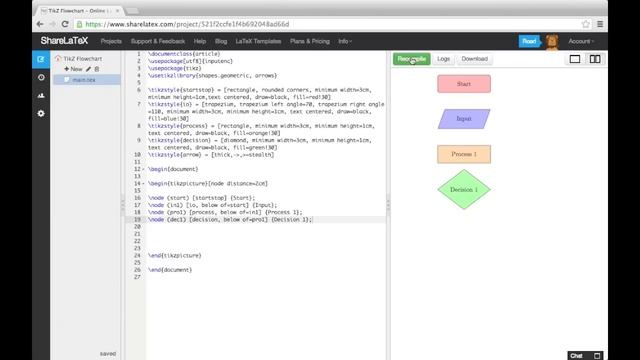Reload the page with refresh icon
The width and height of the screenshot is (640, 360).
point(65,24)
